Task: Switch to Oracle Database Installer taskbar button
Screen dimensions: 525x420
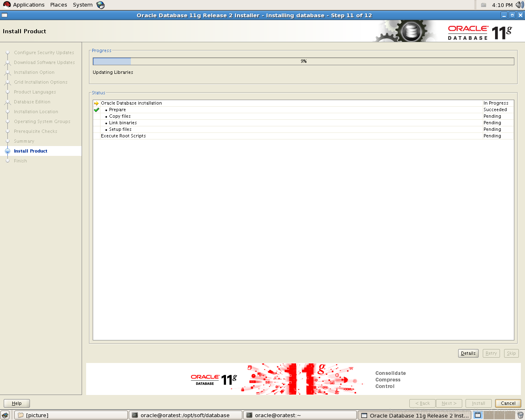Action: point(415,415)
